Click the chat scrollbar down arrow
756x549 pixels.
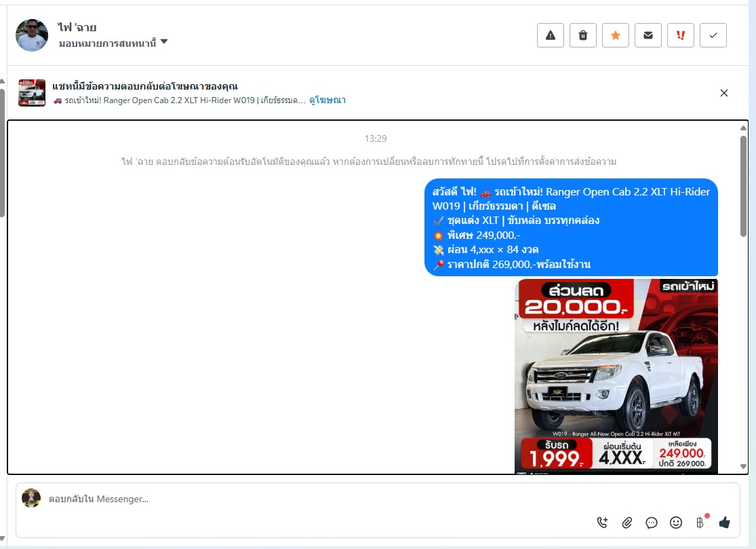click(743, 466)
